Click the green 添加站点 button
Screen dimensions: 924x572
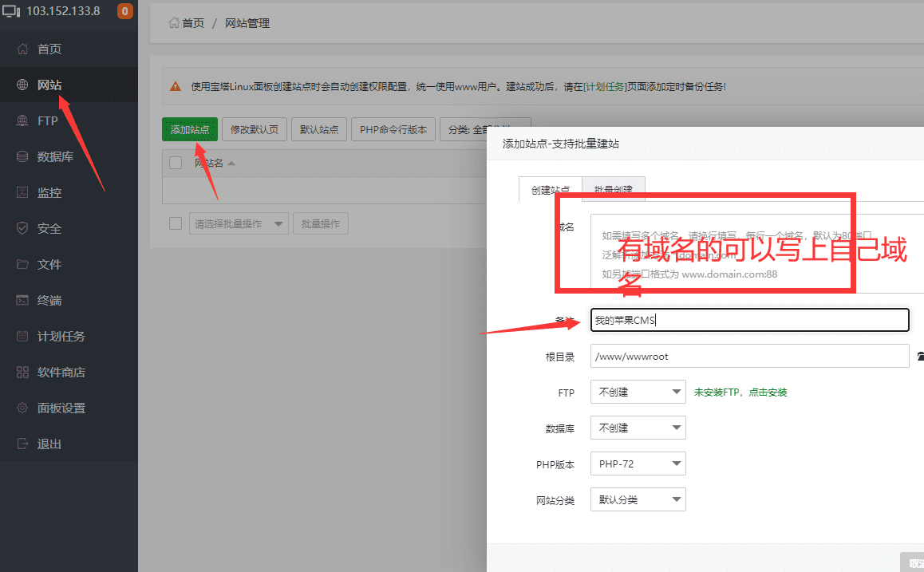coord(190,129)
